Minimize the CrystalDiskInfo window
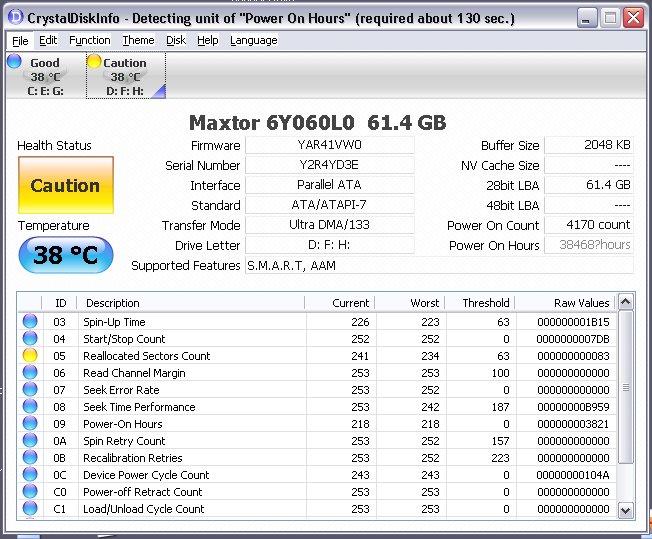This screenshot has height=539, width=652. [x=586, y=18]
